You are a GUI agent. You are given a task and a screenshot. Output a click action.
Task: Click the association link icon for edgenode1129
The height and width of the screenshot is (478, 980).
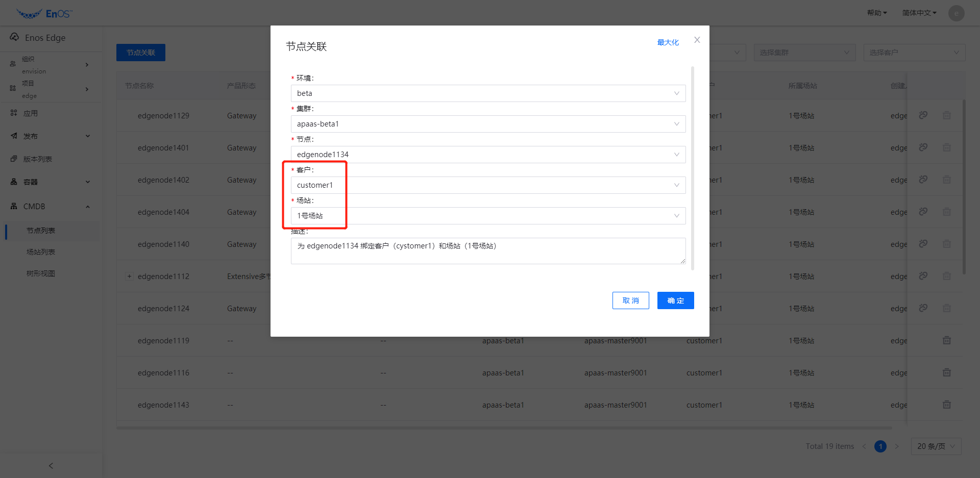coord(923,115)
